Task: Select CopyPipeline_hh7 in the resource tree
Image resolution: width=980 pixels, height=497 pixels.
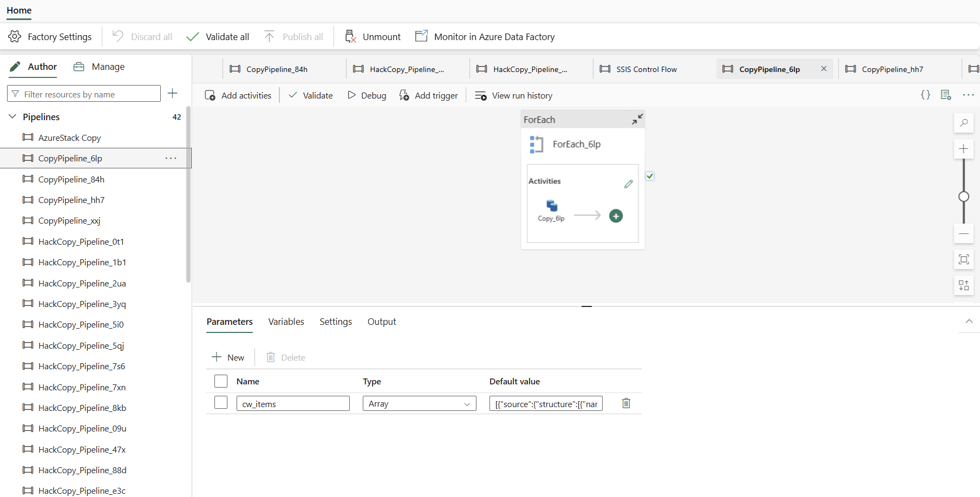Action: pos(71,200)
